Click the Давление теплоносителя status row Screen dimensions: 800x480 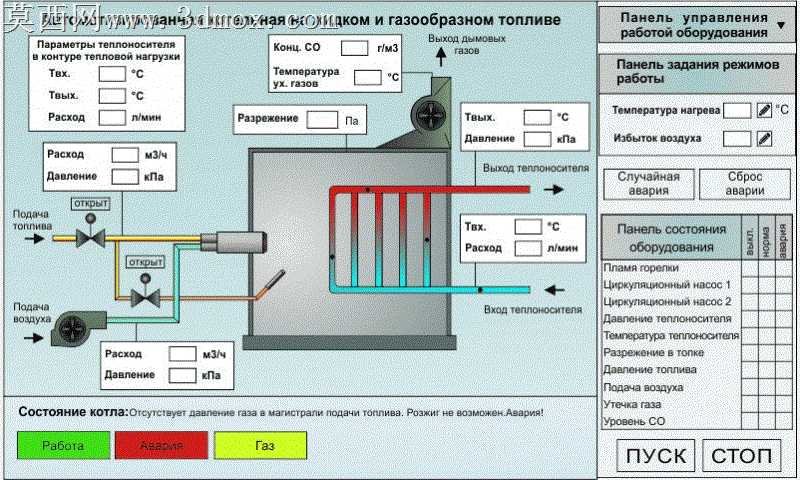click(x=696, y=319)
